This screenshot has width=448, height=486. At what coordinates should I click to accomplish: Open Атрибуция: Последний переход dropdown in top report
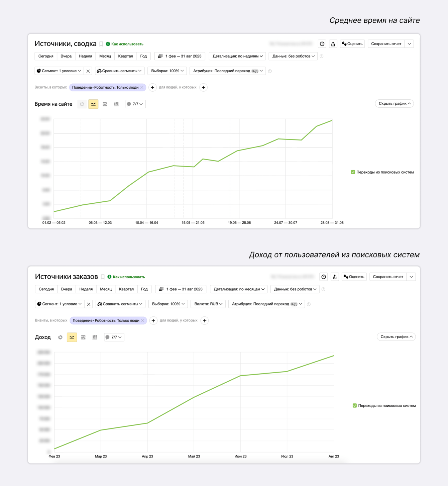click(x=227, y=71)
